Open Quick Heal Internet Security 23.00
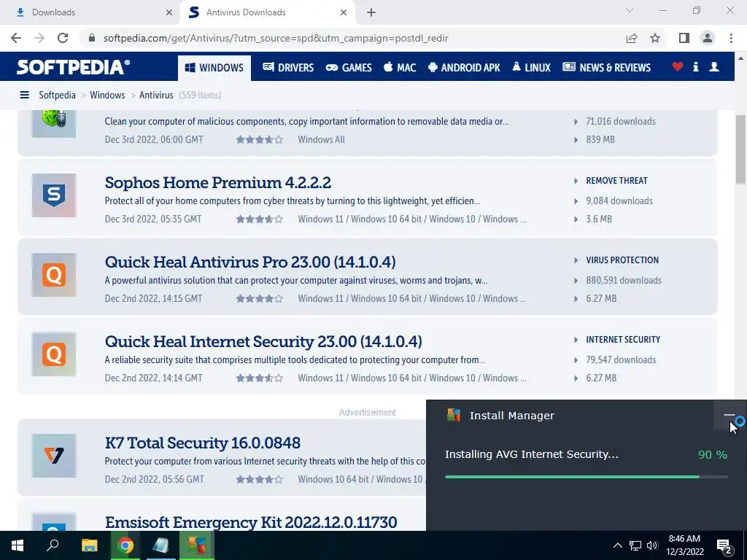Image resolution: width=747 pixels, height=560 pixels. 263,341
